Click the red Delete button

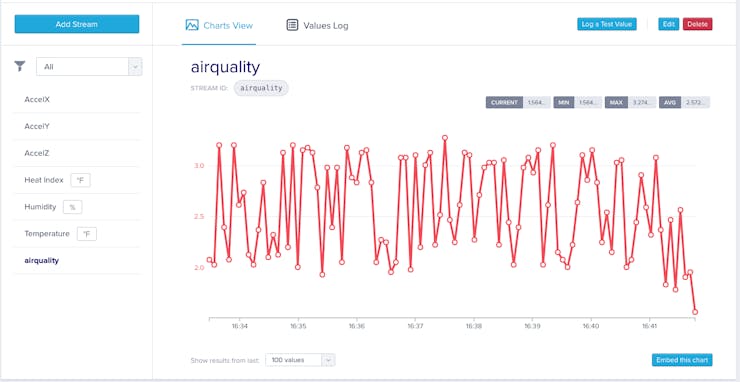(x=698, y=24)
